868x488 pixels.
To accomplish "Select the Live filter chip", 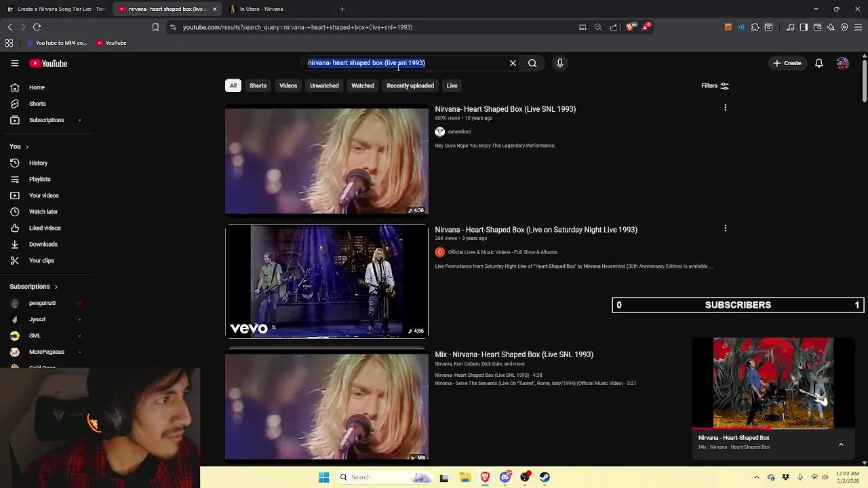I will tap(452, 86).
